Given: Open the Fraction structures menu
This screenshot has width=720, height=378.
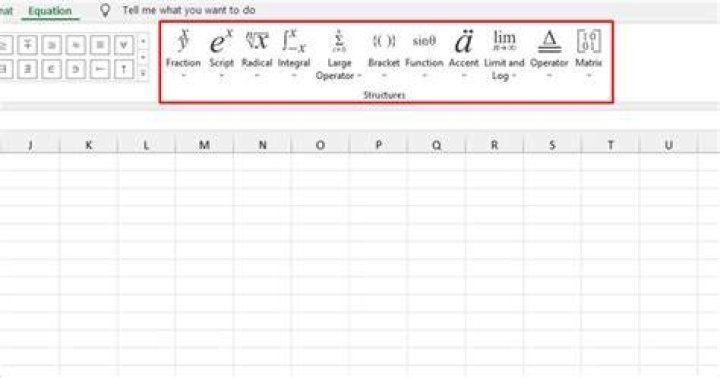Looking at the screenshot, I should [183, 54].
